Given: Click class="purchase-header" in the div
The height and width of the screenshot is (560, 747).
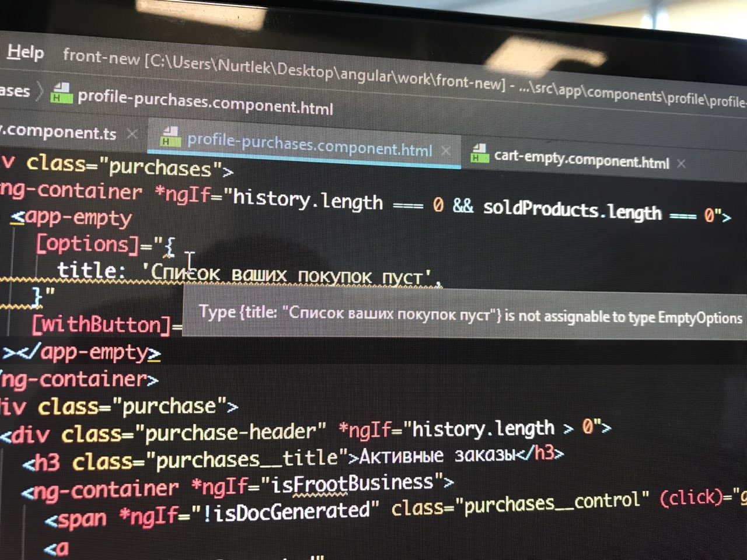Looking at the screenshot, I should tap(193, 433).
